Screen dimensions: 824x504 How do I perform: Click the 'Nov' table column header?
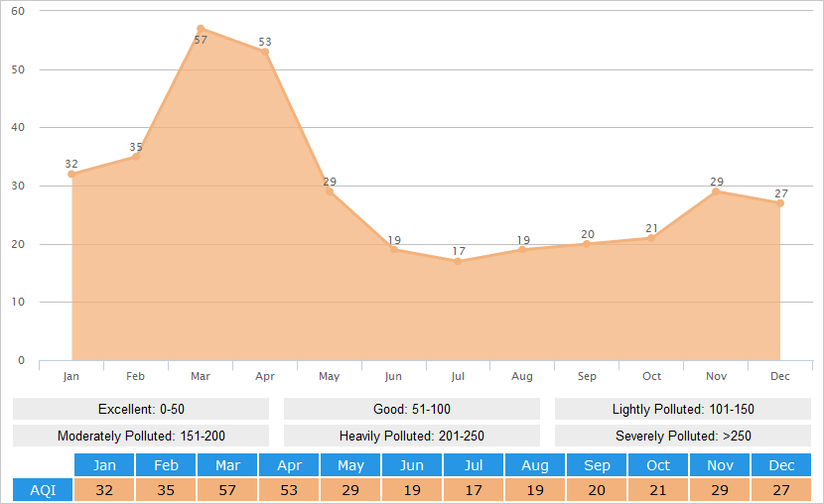[720, 465]
